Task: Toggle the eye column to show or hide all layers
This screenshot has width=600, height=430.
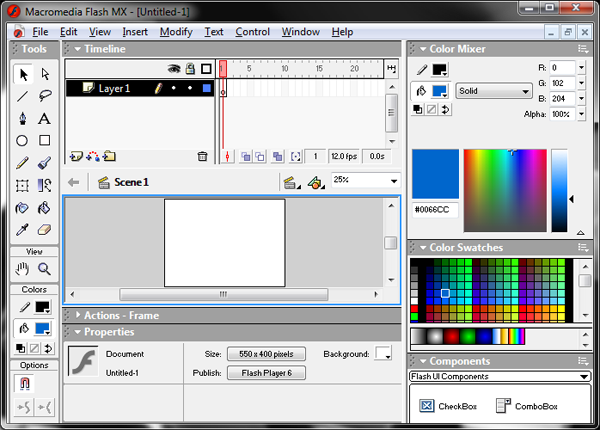Action: [x=174, y=69]
